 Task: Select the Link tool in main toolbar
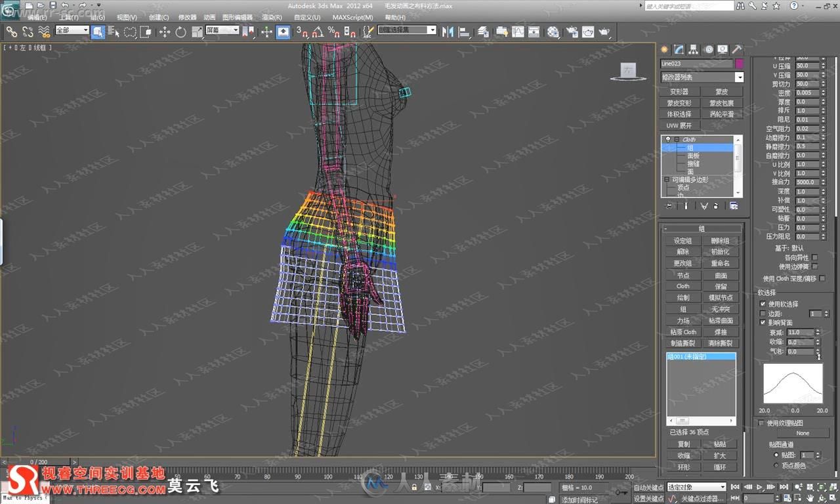tap(11, 31)
